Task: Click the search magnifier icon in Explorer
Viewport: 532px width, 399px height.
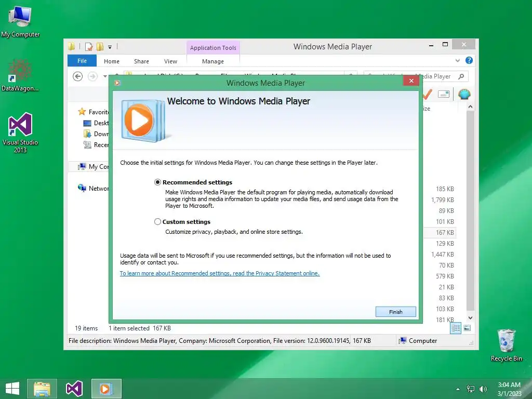Action: [461, 76]
